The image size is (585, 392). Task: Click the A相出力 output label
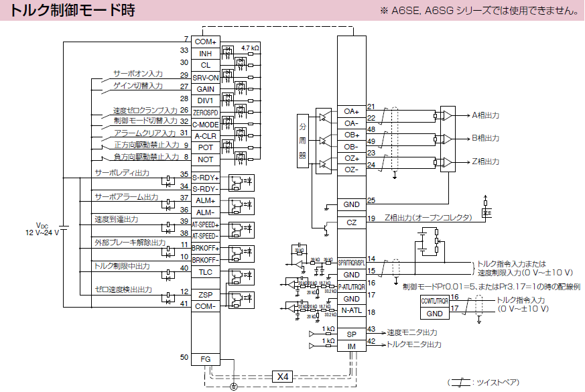485,115
